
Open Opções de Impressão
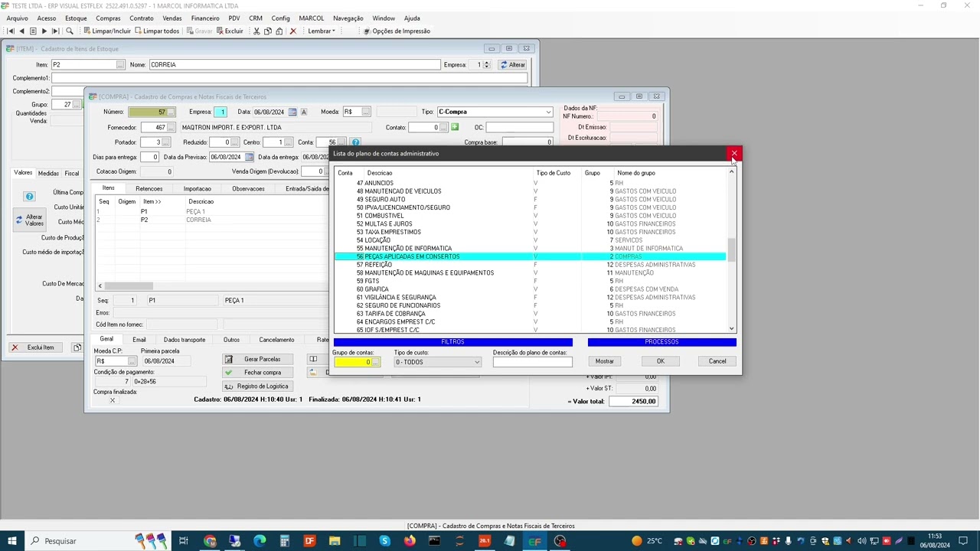397,31
